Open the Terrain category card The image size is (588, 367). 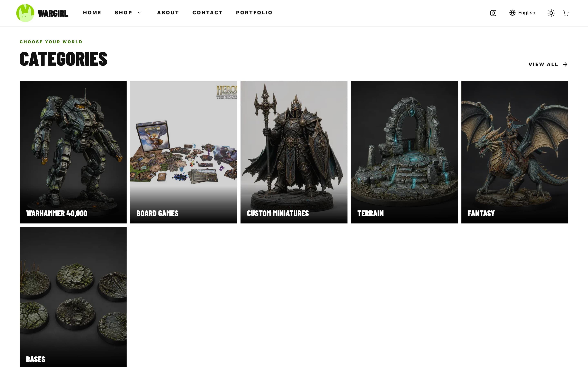tap(404, 152)
